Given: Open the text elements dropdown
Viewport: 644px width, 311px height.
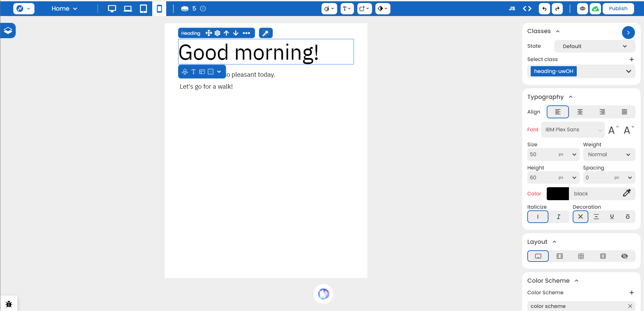Looking at the screenshot, I should [x=347, y=9].
